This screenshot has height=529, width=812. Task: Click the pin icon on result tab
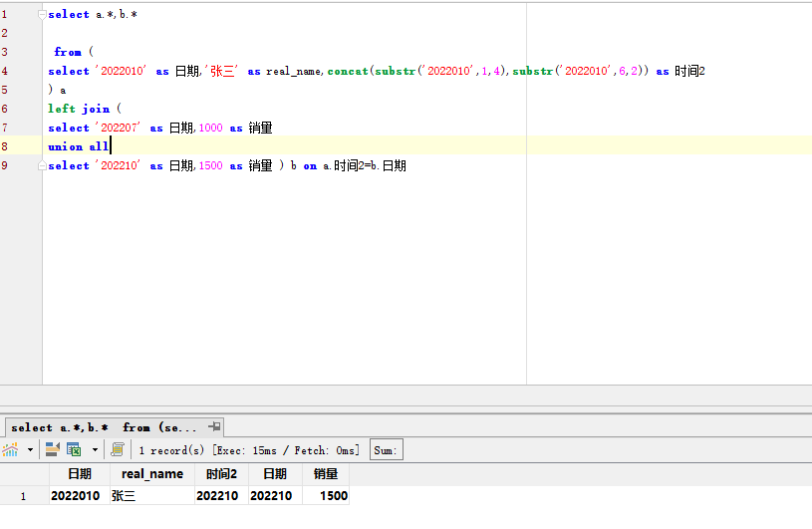coord(215,426)
